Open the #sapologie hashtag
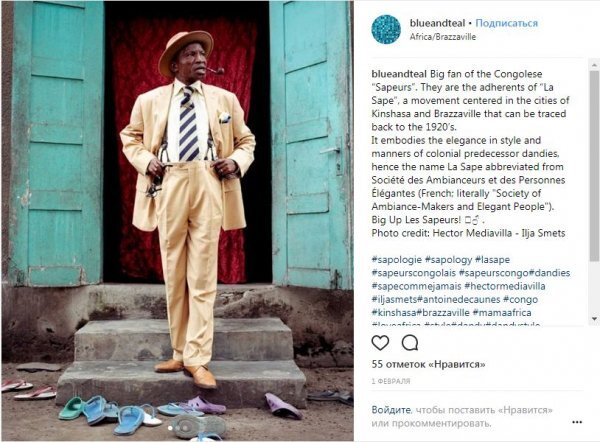Image resolution: width=600 pixels, height=442 pixels. point(396,260)
